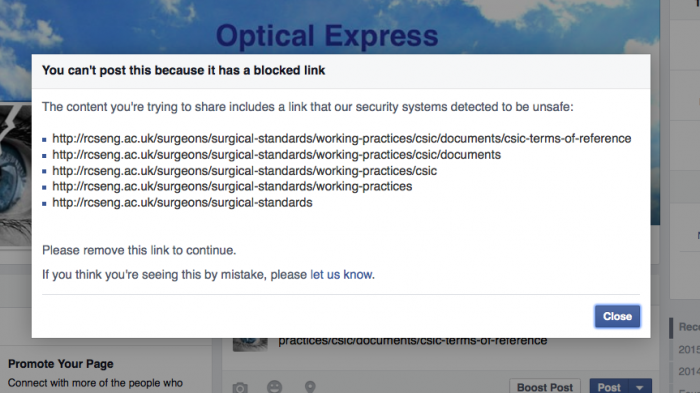
Task: Click the csic-terms-of-reference blocked URL
Action: coord(342,139)
